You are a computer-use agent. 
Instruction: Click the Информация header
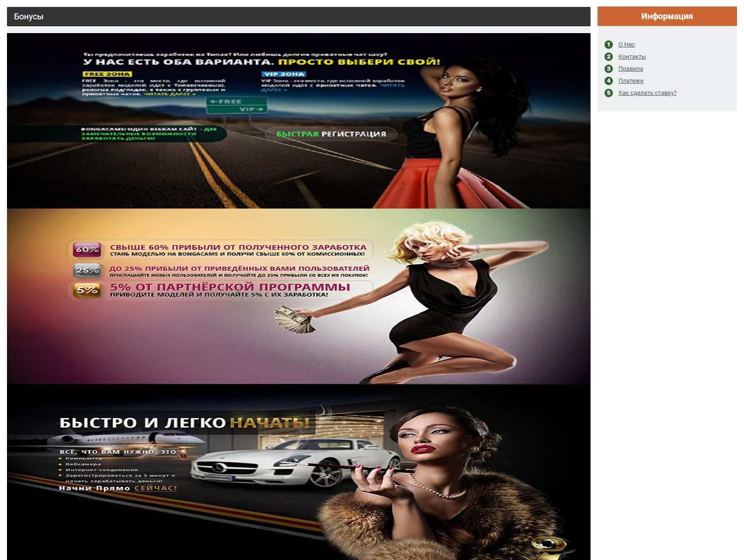[x=667, y=16]
